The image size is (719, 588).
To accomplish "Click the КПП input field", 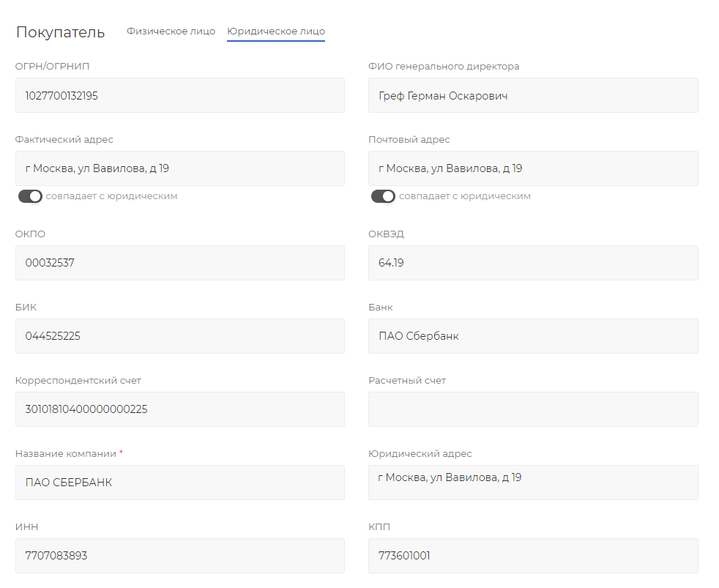I will coord(533,556).
